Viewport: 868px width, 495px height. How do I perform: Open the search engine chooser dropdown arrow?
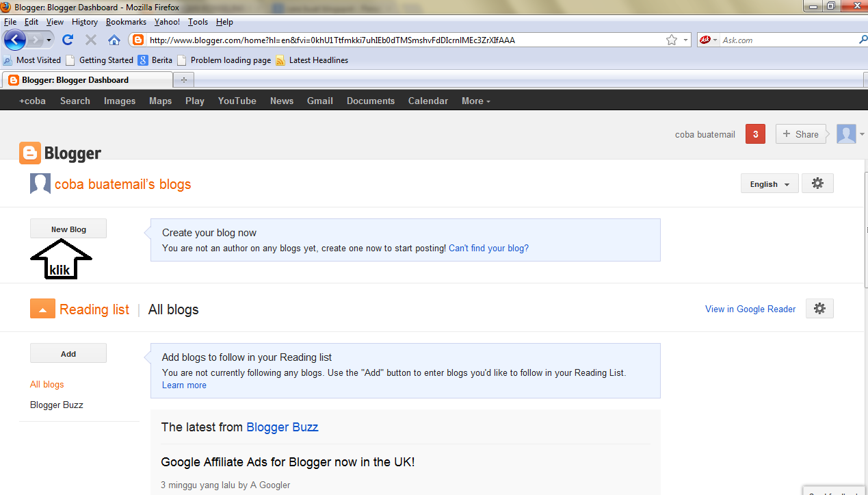[x=715, y=40]
